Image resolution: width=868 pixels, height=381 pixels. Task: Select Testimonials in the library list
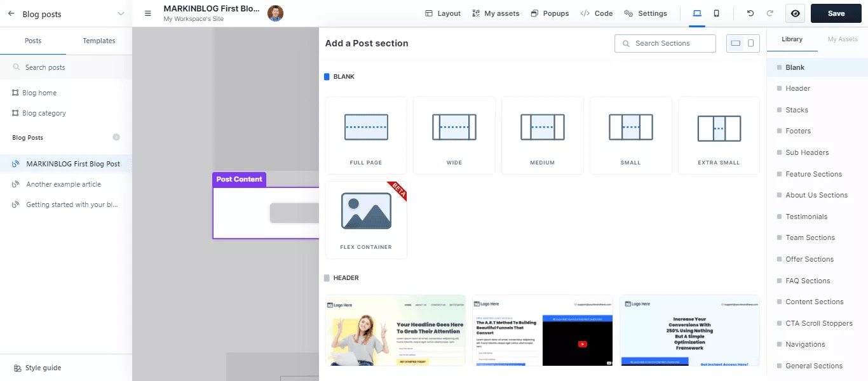click(806, 217)
